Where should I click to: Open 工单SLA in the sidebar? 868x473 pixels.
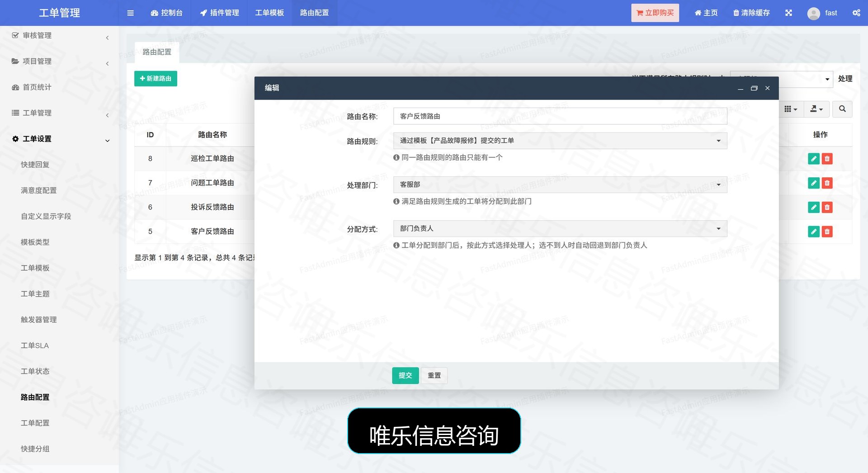click(x=35, y=345)
